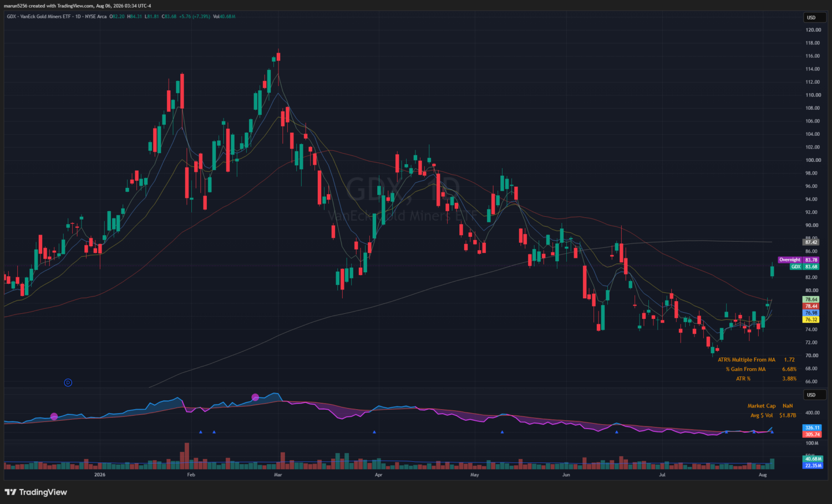Click the most recent teal volume bar in August

(x=772, y=464)
